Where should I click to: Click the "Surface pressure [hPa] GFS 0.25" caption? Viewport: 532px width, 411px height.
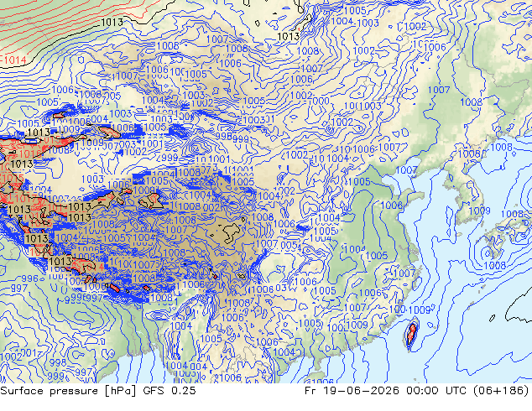tap(98, 391)
